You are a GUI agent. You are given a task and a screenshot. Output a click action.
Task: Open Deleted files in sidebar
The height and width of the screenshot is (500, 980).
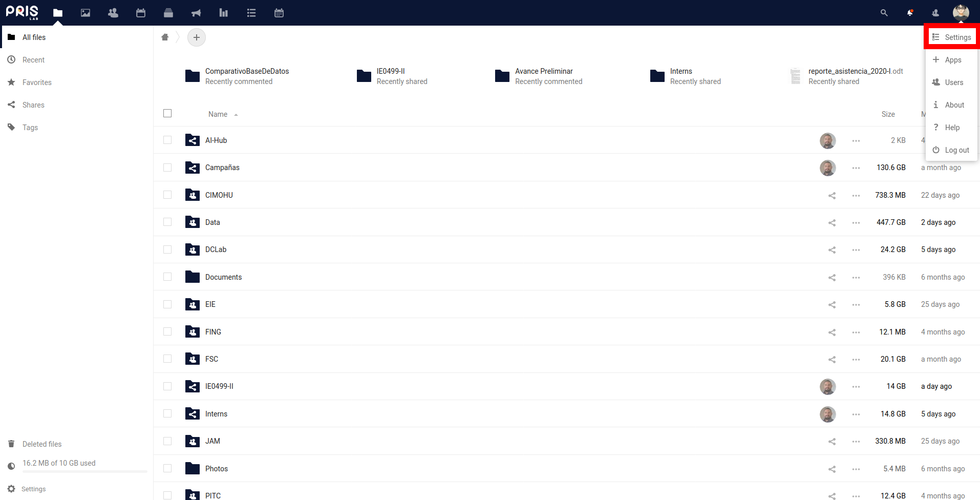click(x=42, y=444)
